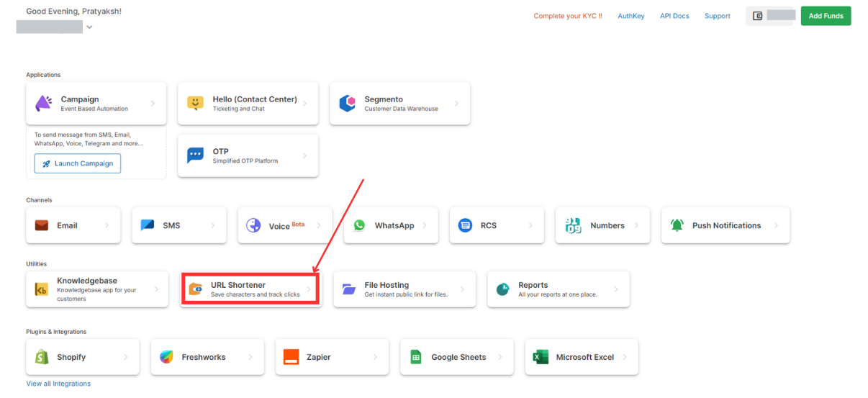868x398 pixels.
Task: Click the Hello Contact Center smiley icon
Action: point(195,103)
